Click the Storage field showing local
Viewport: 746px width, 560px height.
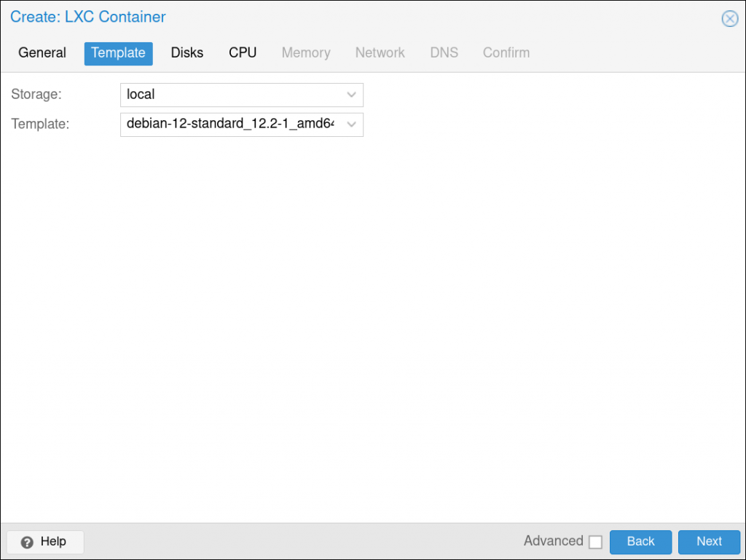click(230, 95)
